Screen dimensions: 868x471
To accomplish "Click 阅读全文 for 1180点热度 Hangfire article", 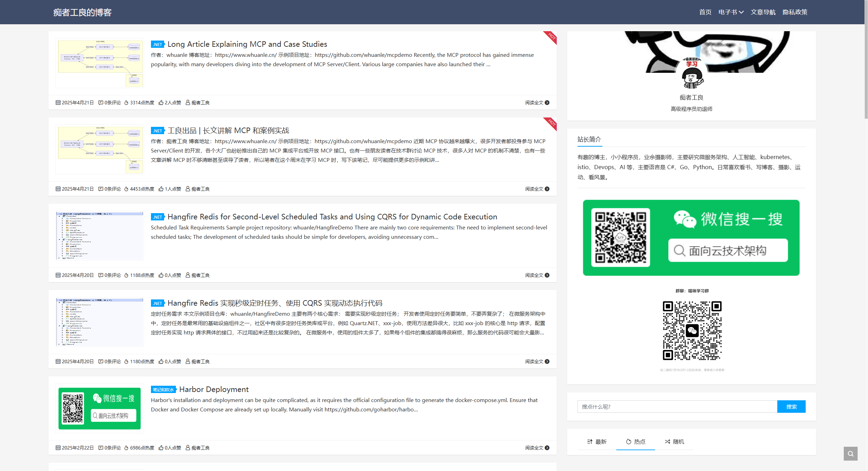I will (537, 361).
